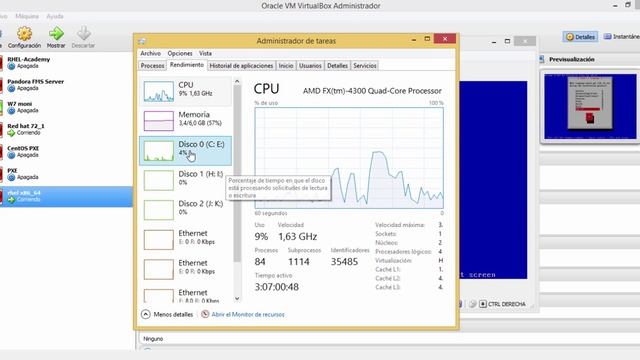Click the Task Manager title bar icon

(142, 41)
